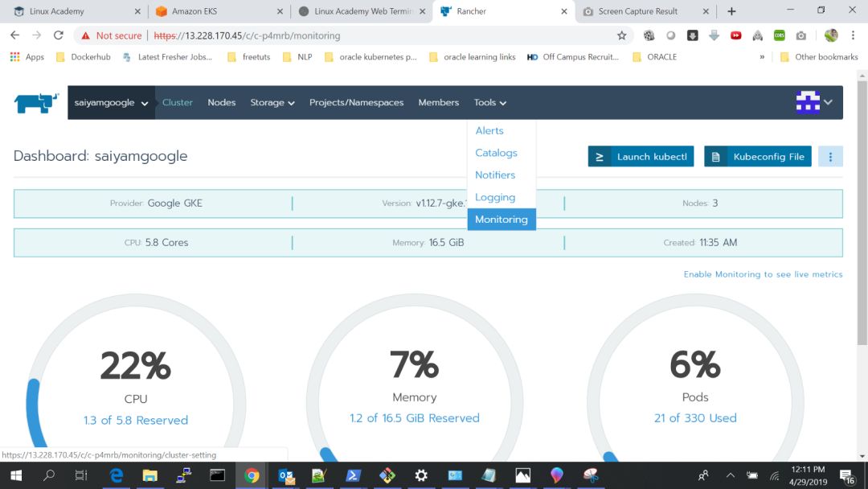This screenshot has height=489, width=868.
Task: Close the Rancher browser tab
Action: pyautogui.click(x=564, y=11)
